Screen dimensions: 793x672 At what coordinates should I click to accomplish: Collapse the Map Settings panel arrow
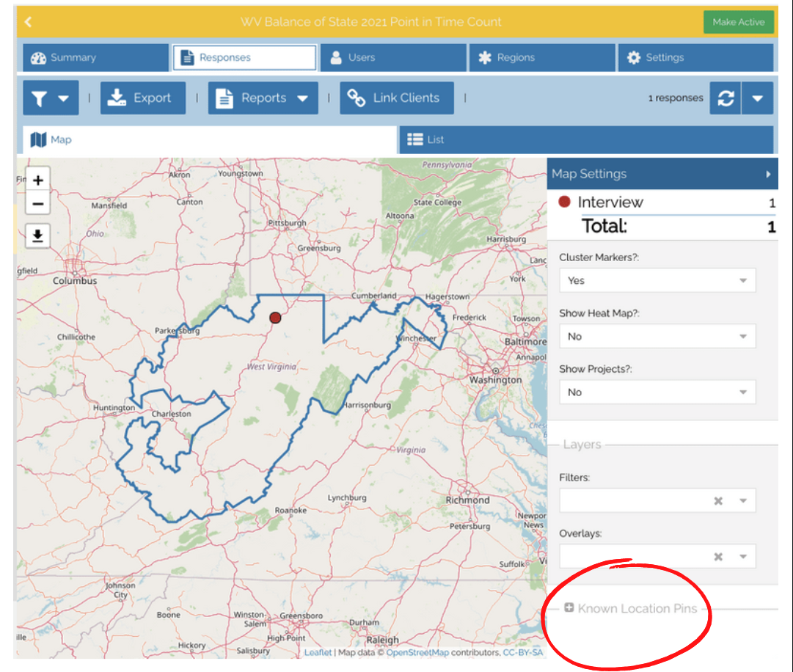click(x=768, y=175)
